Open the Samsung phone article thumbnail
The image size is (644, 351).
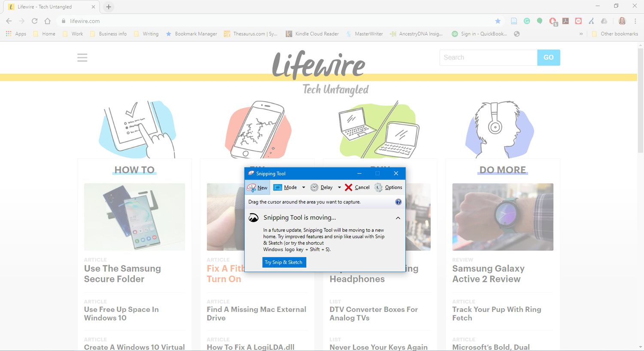click(x=135, y=217)
